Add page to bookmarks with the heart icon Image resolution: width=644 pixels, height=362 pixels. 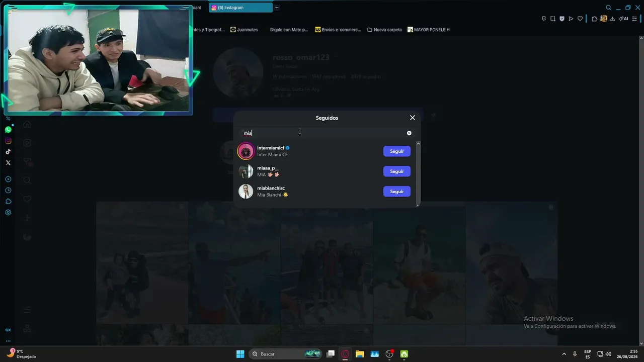point(580,19)
